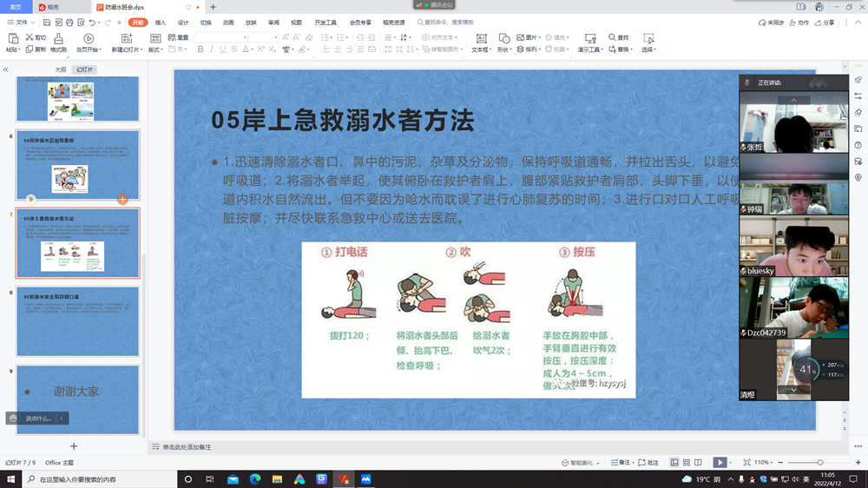Click the slideshow play button in status bar
Screen dimensions: 868x488
click(720, 463)
